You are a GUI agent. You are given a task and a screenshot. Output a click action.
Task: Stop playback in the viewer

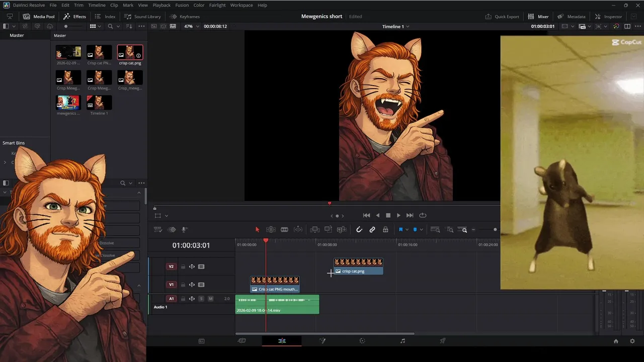pos(388,215)
